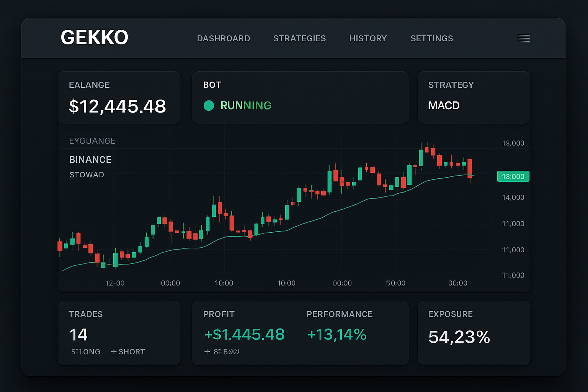Screen dimensions: 588x392
Task: Click the BOT status card
Action: click(300, 98)
